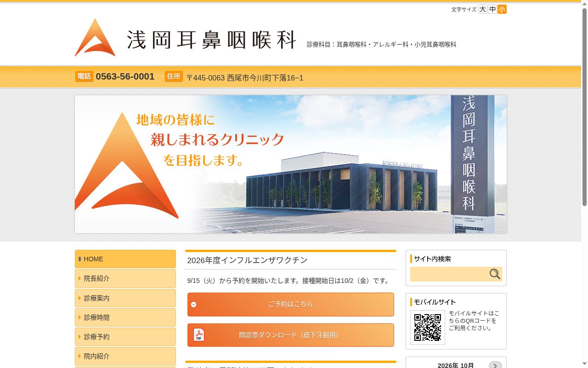Open the 院長紹介 menu item
Viewport: 588px width, 368px height.
pyautogui.click(x=125, y=278)
